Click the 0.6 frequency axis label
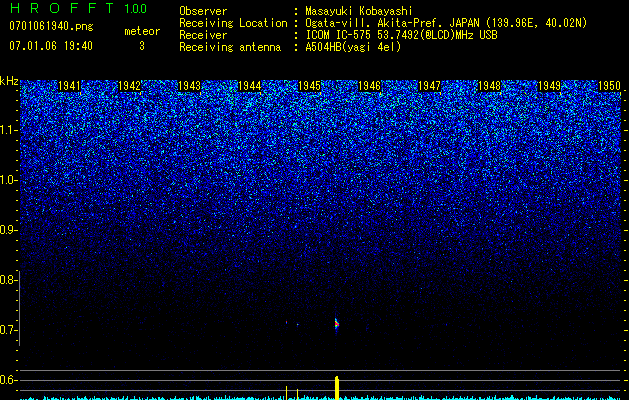The width and height of the screenshot is (629, 400). [x=8, y=380]
